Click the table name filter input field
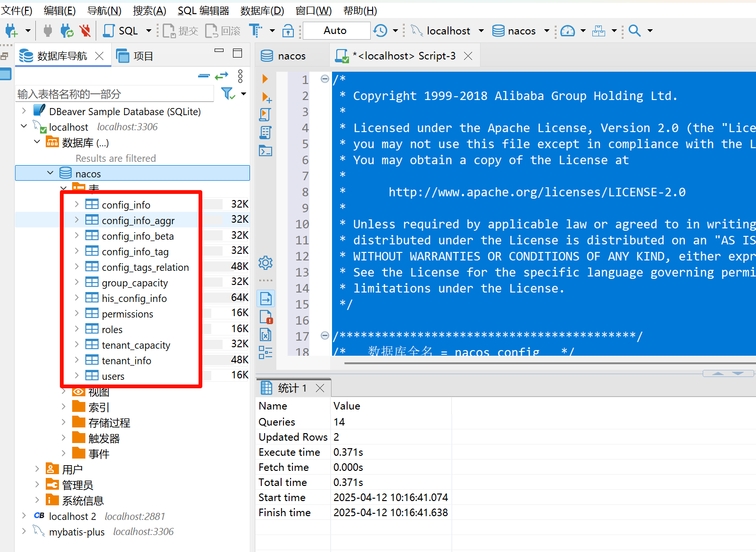This screenshot has height=552, width=756. pyautogui.click(x=113, y=93)
